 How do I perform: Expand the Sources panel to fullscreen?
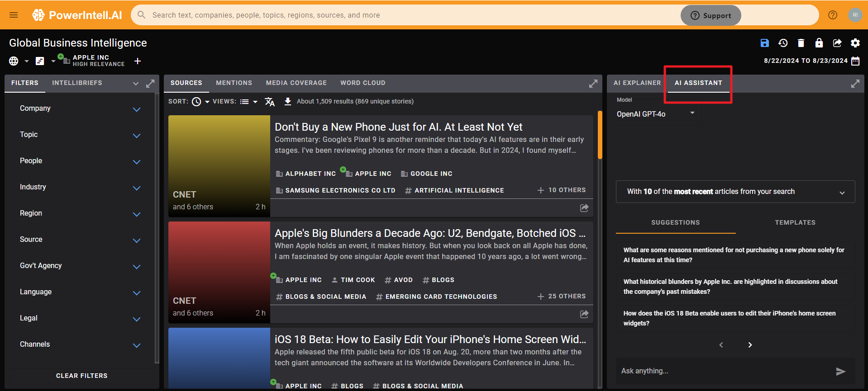[593, 84]
